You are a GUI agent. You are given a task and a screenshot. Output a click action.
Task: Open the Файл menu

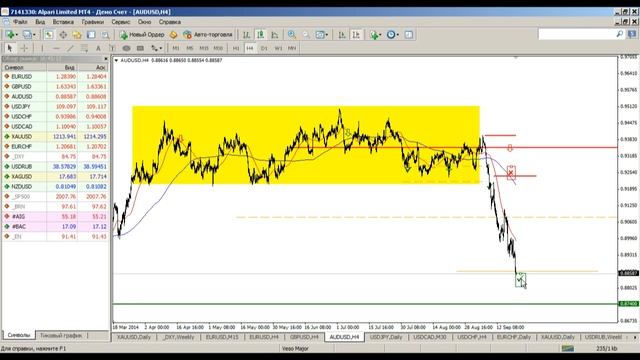20,22
